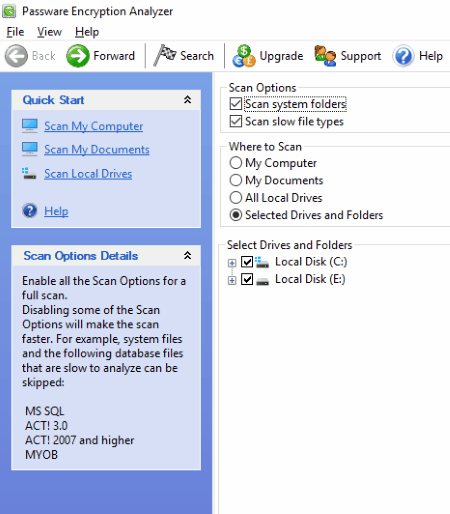
Task: Click the Support toolbar label
Action: point(361,56)
